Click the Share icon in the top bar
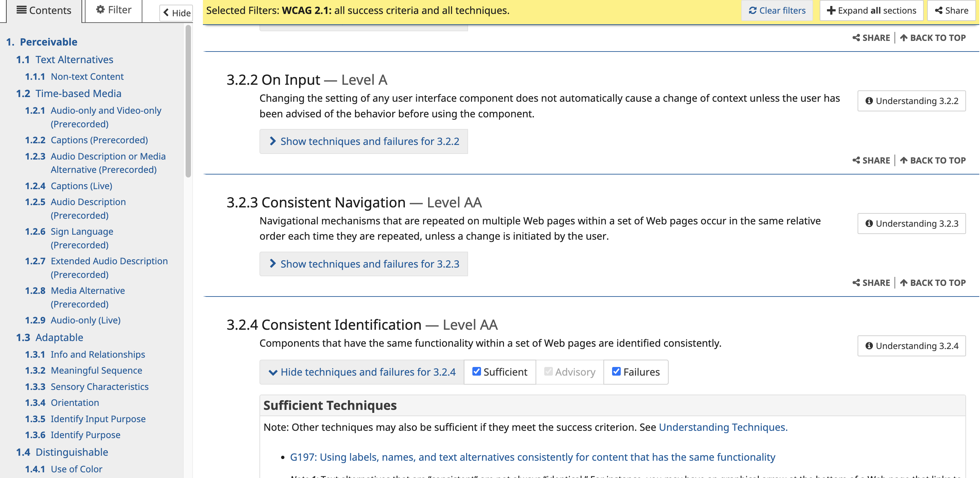Image resolution: width=980 pixels, height=478 pixels. pyautogui.click(x=938, y=11)
